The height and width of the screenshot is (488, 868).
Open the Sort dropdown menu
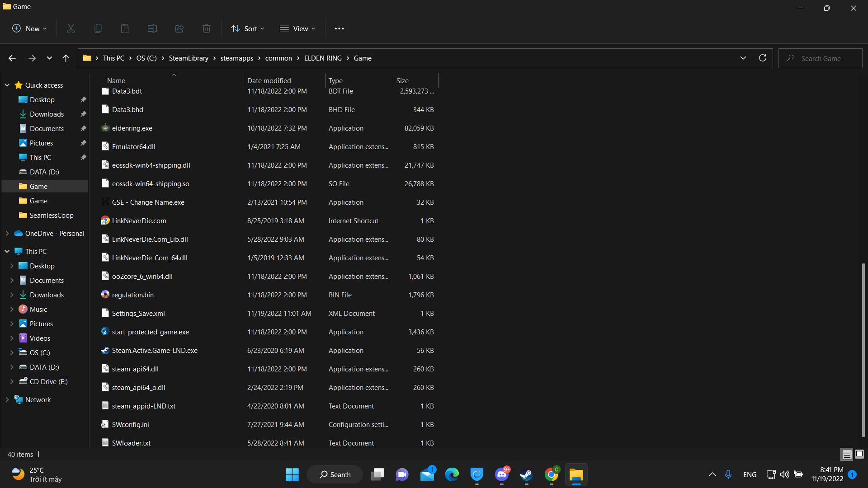click(x=247, y=28)
